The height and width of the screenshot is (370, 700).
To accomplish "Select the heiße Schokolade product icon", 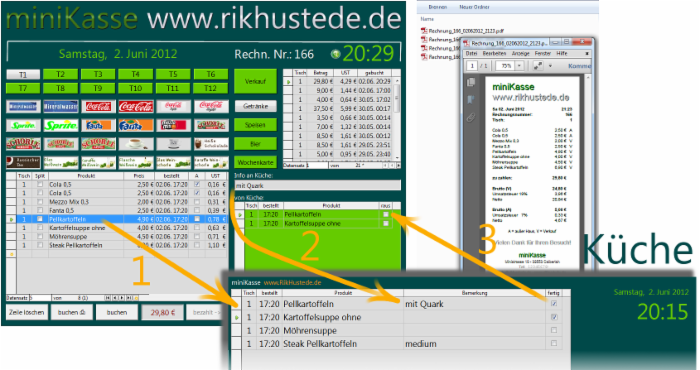I will click(x=211, y=144).
